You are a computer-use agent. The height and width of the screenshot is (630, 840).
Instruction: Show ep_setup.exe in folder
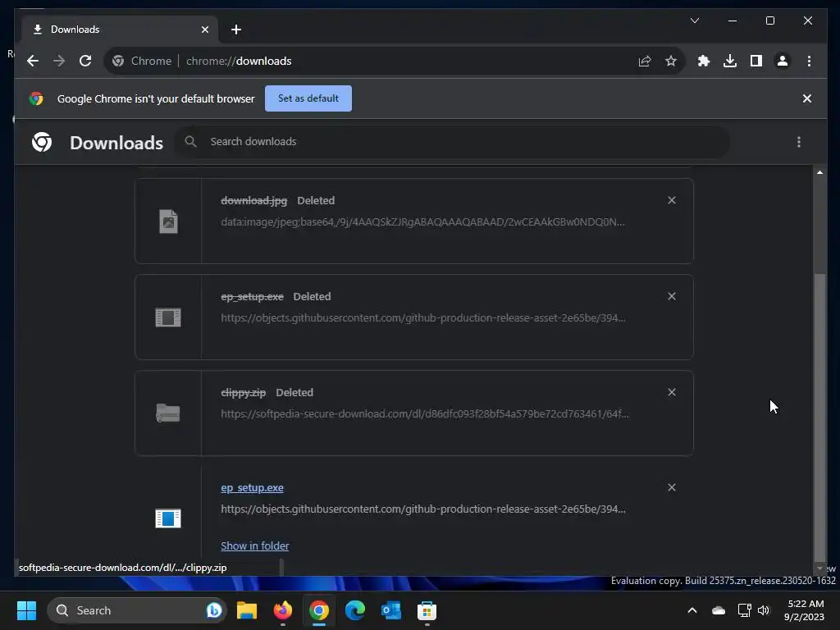pyautogui.click(x=255, y=546)
